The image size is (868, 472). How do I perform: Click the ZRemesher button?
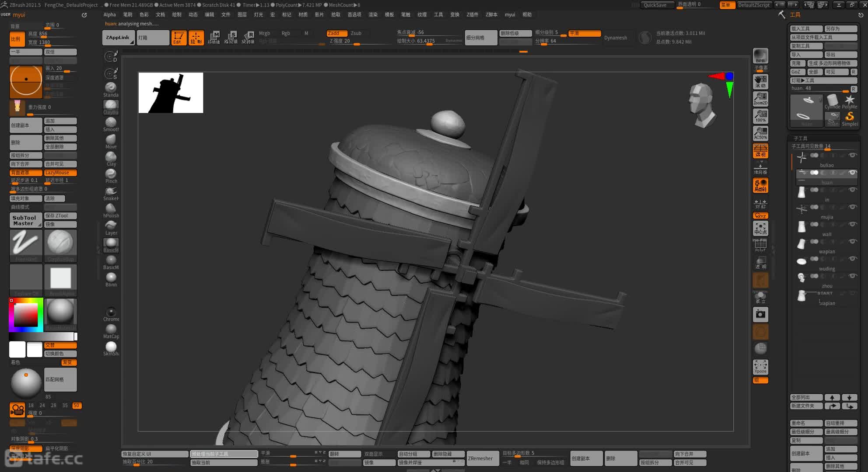pyautogui.click(x=483, y=458)
